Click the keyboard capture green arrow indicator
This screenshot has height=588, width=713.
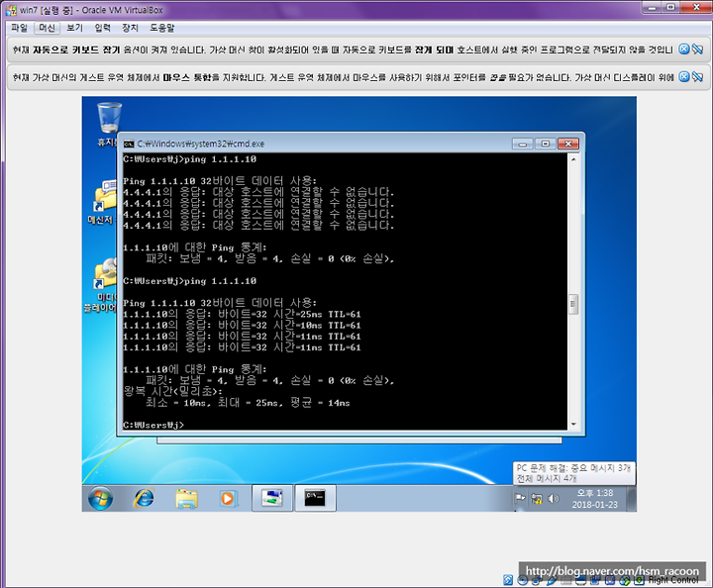pyautogui.click(x=639, y=580)
